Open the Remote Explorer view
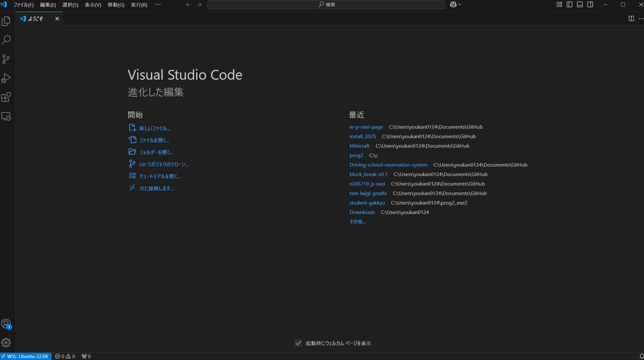Screen dimensions: 644x360 click(x=6, y=116)
